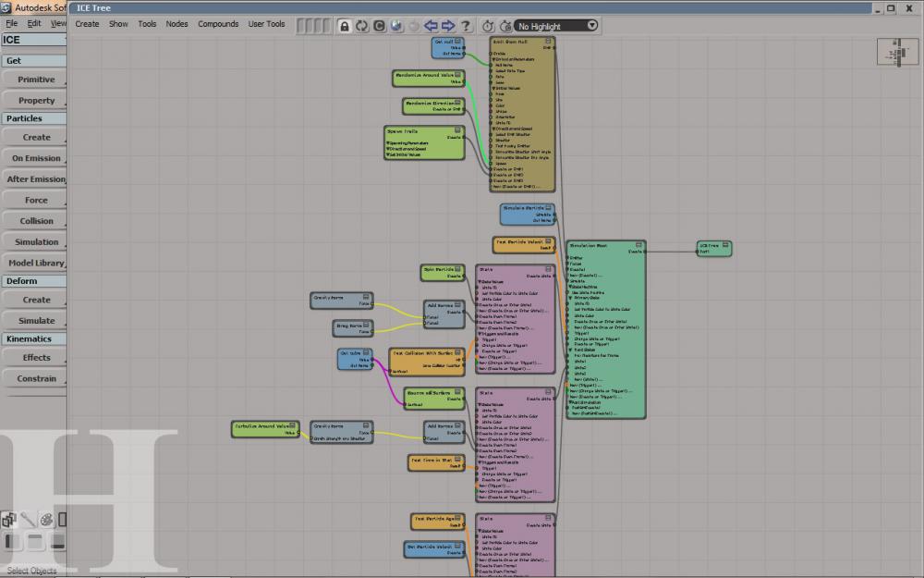Click the Constrain button
Image resolution: width=924 pixels, height=578 pixels.
(x=35, y=378)
